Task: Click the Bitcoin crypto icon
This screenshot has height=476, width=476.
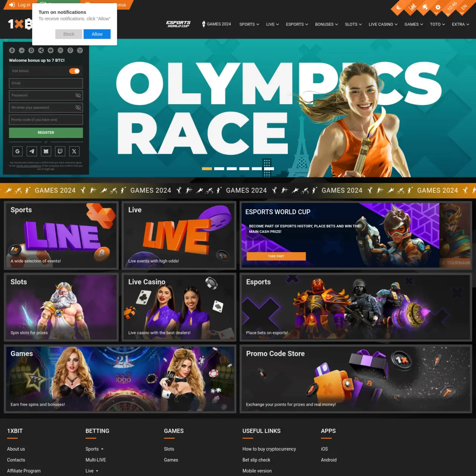Action: click(x=12, y=50)
